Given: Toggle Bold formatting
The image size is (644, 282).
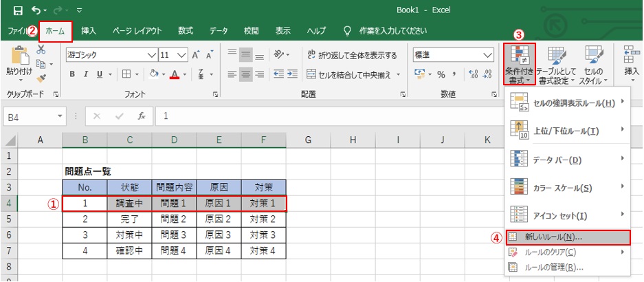Looking at the screenshot, I should [x=72, y=74].
